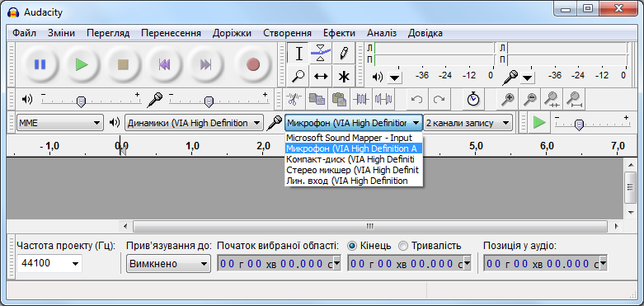Open the Перенесення menu
The width and height of the screenshot is (644, 306).
point(171,33)
